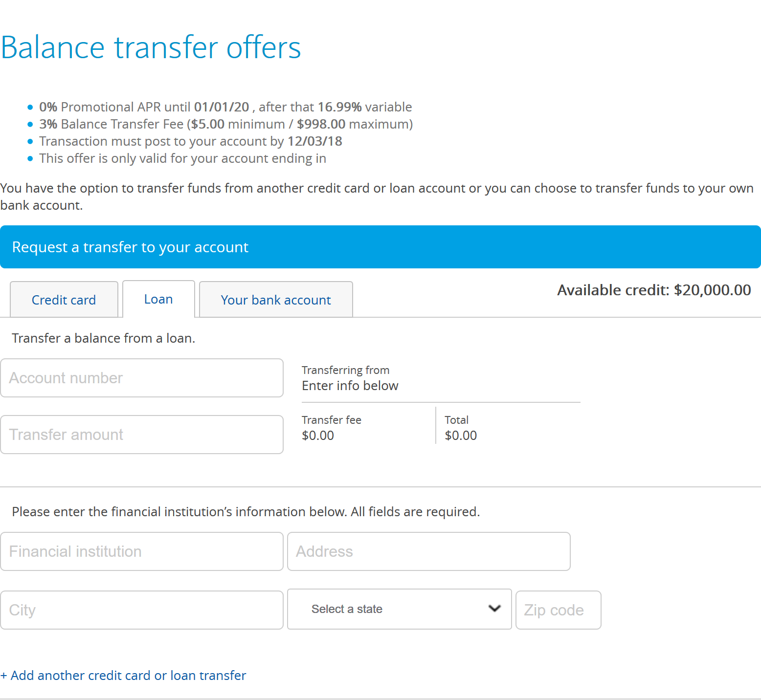The height and width of the screenshot is (700, 761).
Task: Click the Zip code field
Action: (559, 610)
